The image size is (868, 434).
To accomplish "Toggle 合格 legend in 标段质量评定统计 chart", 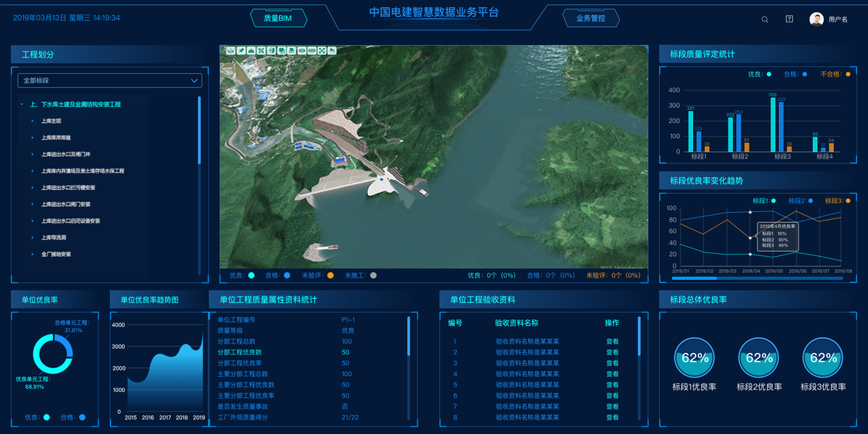I will pos(796,74).
